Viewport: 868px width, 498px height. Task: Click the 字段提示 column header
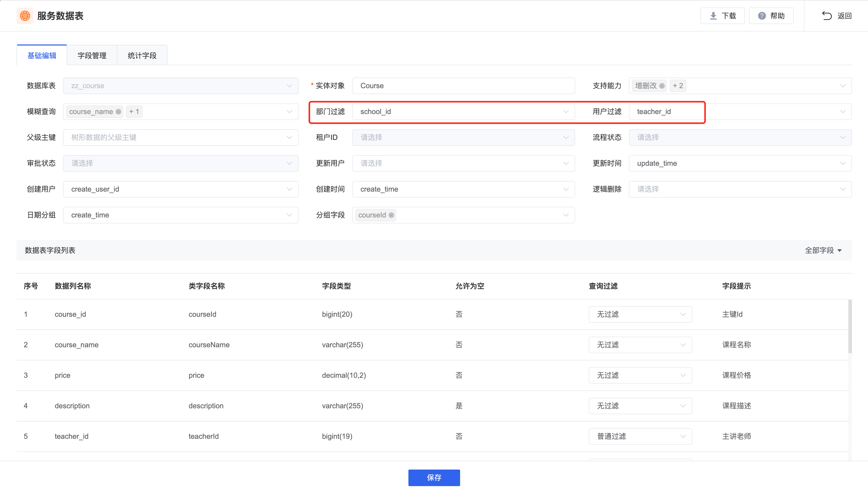pyautogui.click(x=736, y=286)
